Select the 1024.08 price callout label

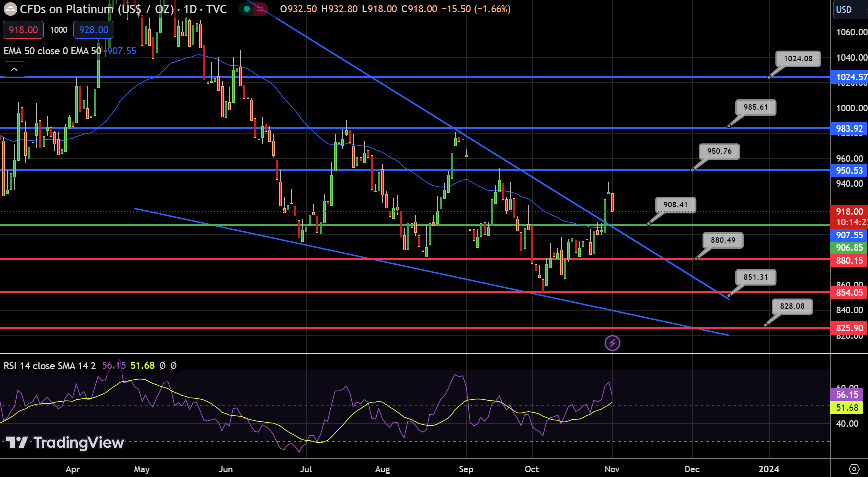point(798,59)
